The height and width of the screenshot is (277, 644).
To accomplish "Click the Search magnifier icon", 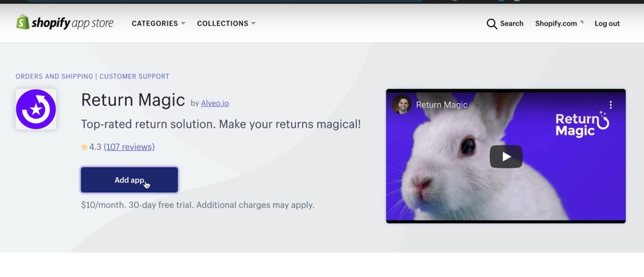I will coord(492,24).
